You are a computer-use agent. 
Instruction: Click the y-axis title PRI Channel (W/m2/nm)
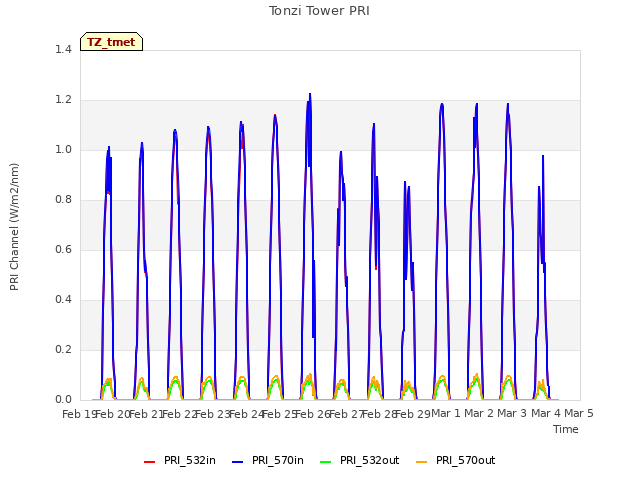click(14, 227)
